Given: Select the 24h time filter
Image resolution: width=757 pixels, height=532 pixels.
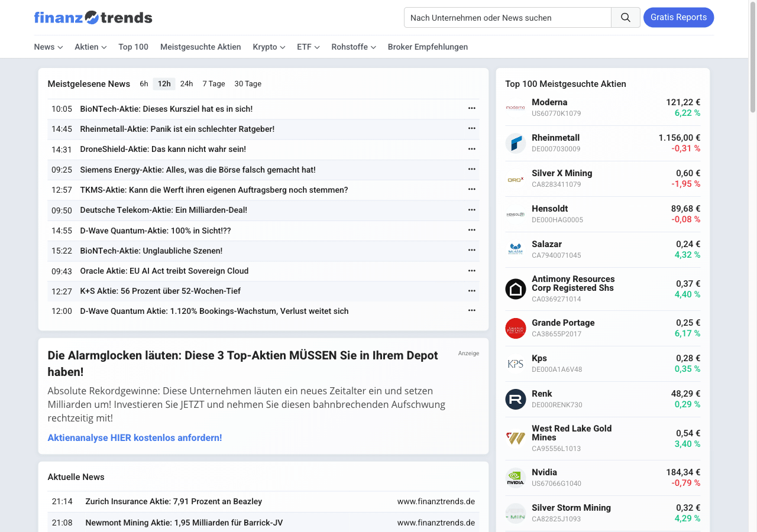Looking at the screenshot, I should click(187, 84).
